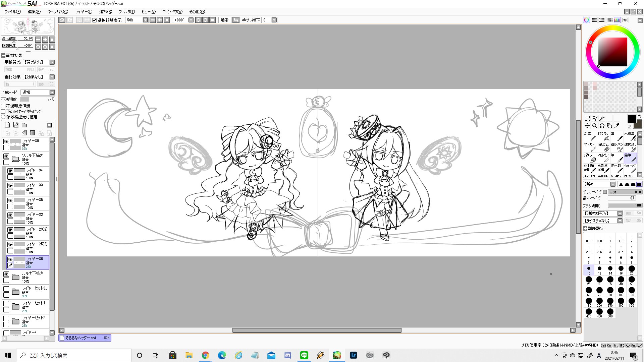Open the フィルタ menu

(126, 11)
